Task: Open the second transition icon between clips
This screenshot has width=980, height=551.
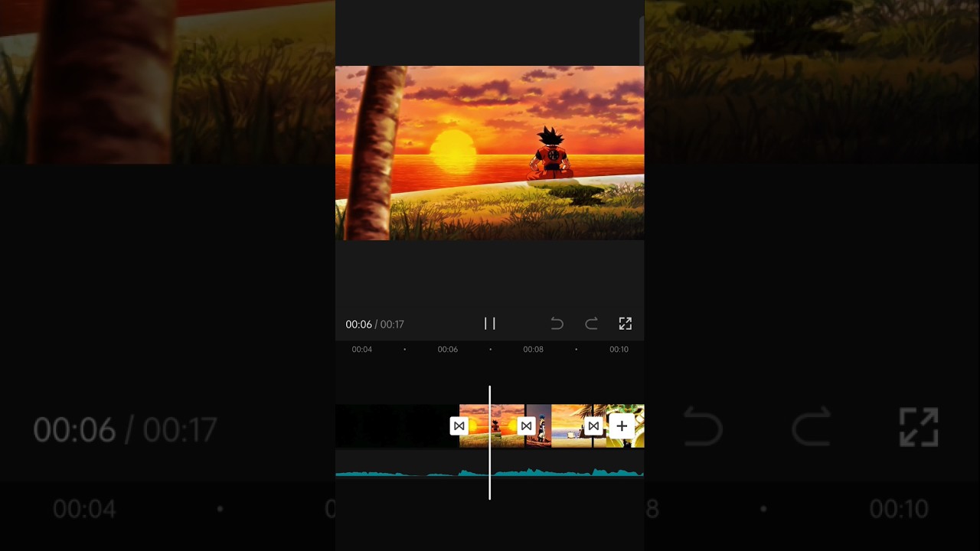Action: [526, 425]
